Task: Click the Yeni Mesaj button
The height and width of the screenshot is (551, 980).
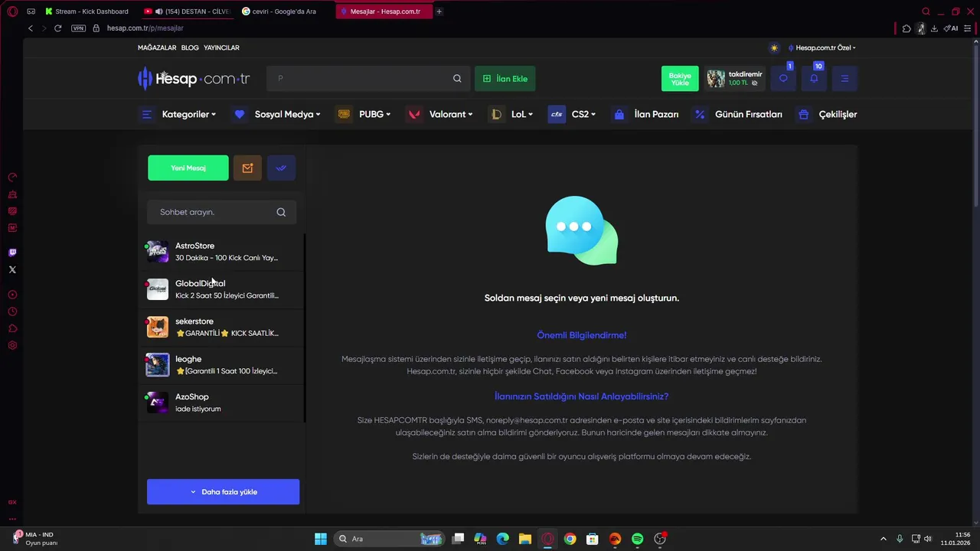Action: pos(188,168)
